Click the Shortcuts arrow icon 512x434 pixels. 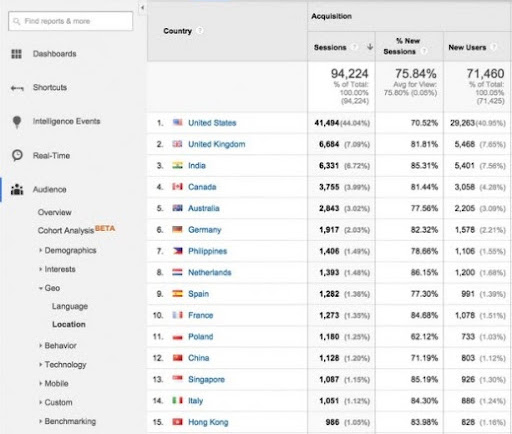pyautogui.click(x=17, y=88)
